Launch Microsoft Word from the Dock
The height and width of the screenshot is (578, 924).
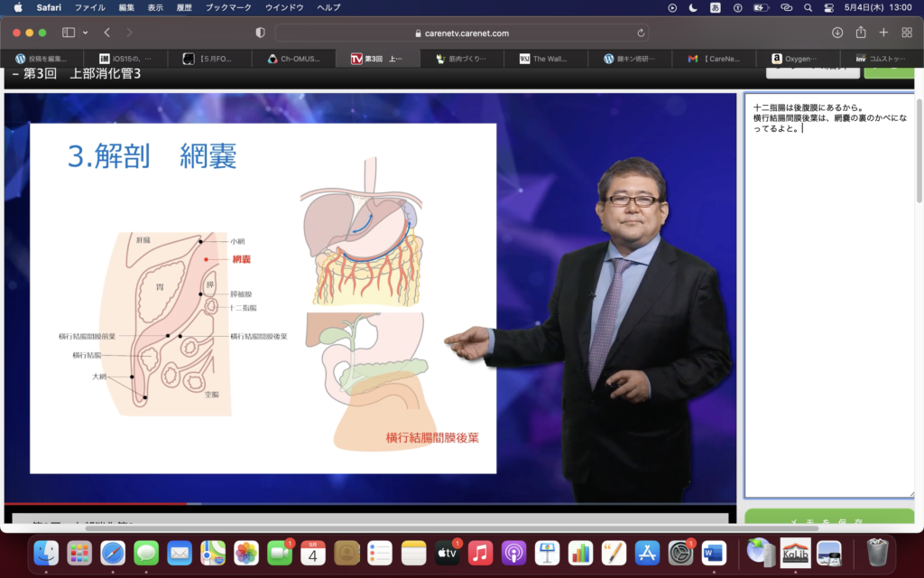tap(714, 552)
